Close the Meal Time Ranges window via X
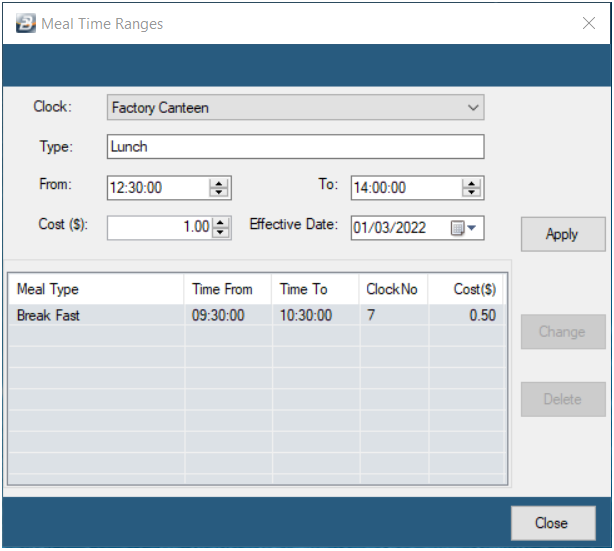The height and width of the screenshot is (551, 614). coord(589,23)
